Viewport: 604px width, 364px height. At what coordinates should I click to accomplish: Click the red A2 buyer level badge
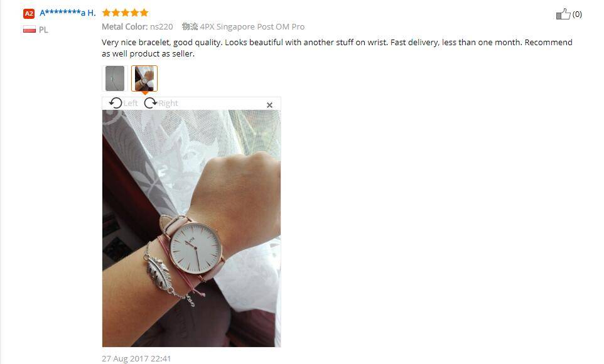pyautogui.click(x=29, y=13)
